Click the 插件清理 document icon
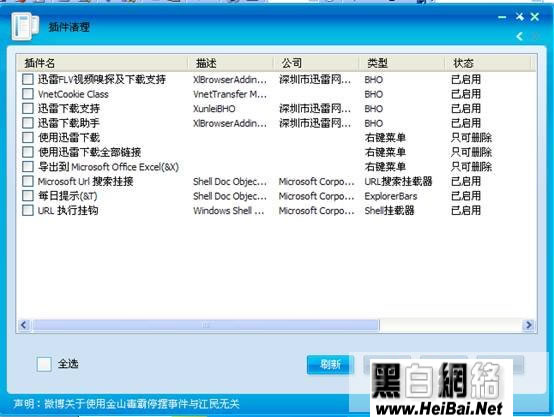Image resolution: width=554 pixels, height=417 pixels. click(x=25, y=26)
